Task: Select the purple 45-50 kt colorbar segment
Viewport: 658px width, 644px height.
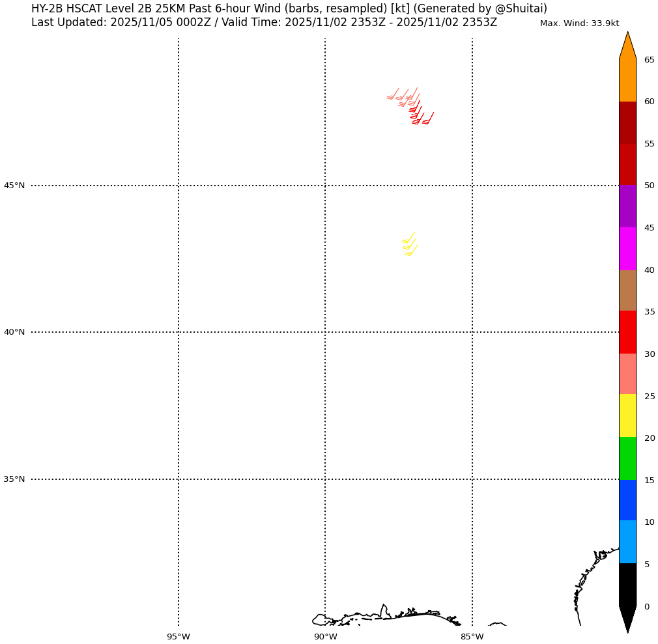Action: (x=627, y=206)
